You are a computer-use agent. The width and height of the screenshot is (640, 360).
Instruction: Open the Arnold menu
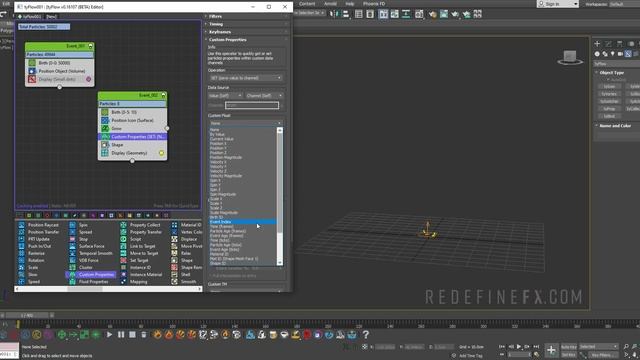coord(330,4)
